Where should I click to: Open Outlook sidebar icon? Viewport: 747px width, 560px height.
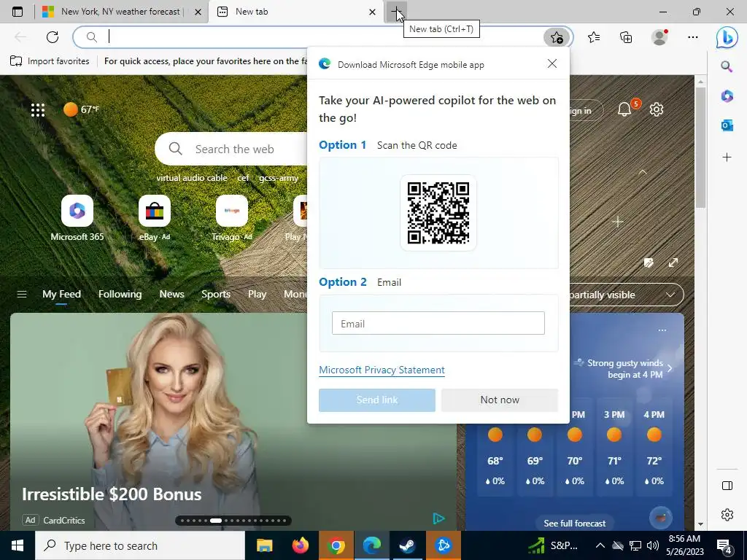tap(727, 125)
